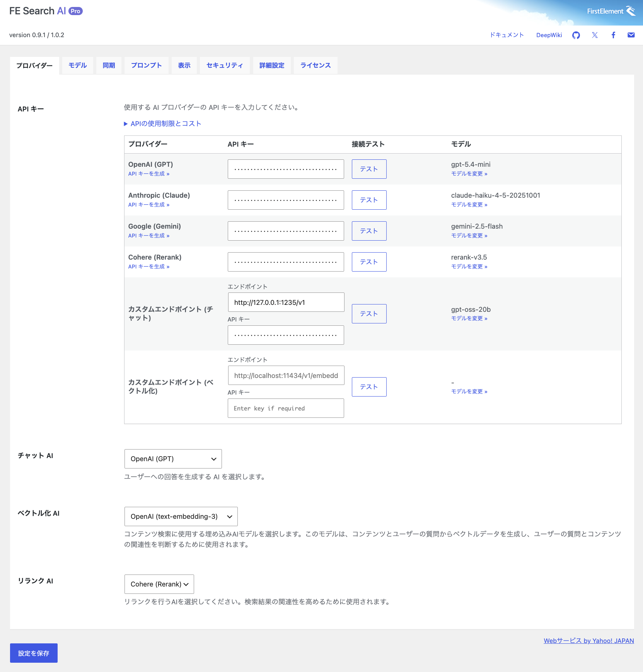643x672 pixels.
Task: Switch to the プロバイダー tab
Action: pyautogui.click(x=34, y=65)
